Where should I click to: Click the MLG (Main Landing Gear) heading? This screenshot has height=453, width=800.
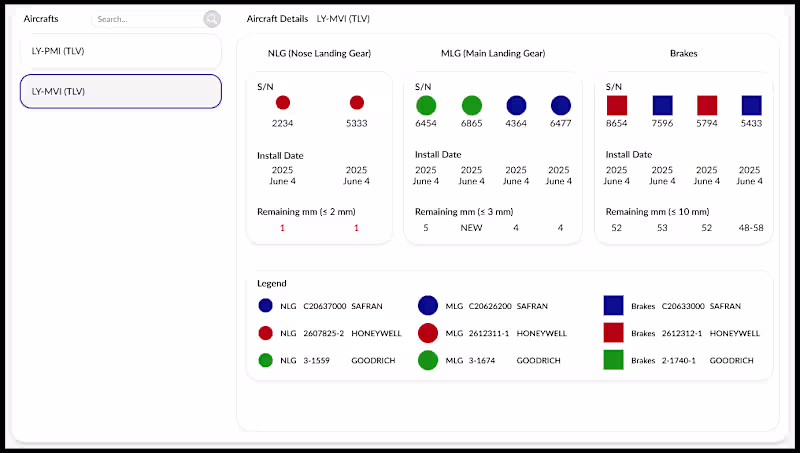click(x=493, y=54)
